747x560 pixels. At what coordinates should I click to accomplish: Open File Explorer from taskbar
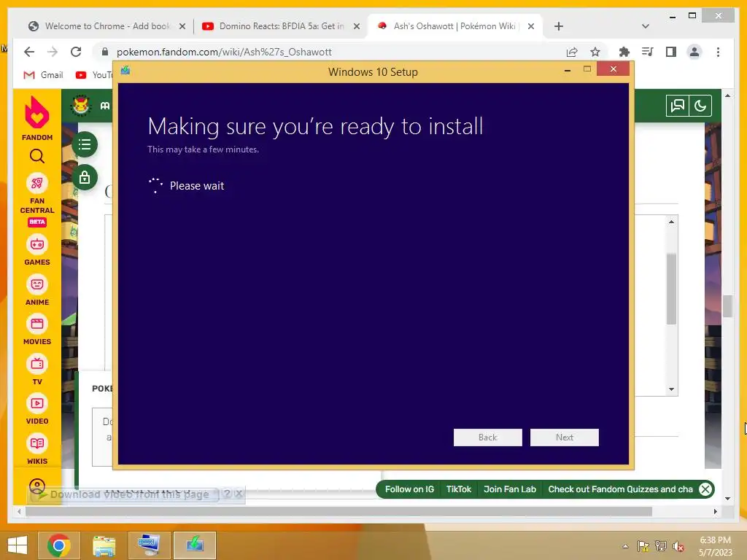pos(104,545)
